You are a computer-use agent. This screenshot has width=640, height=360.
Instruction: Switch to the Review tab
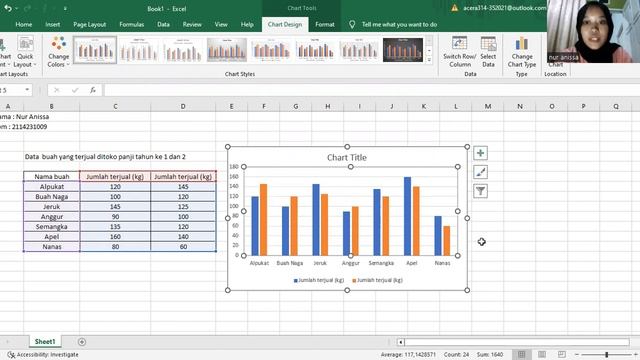click(x=192, y=24)
